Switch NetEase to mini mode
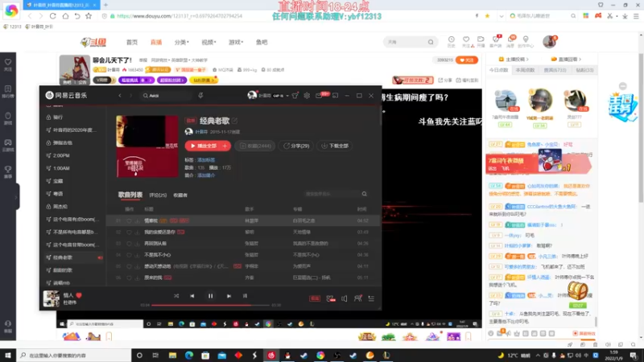This screenshot has height=362, width=644. tap(335, 95)
